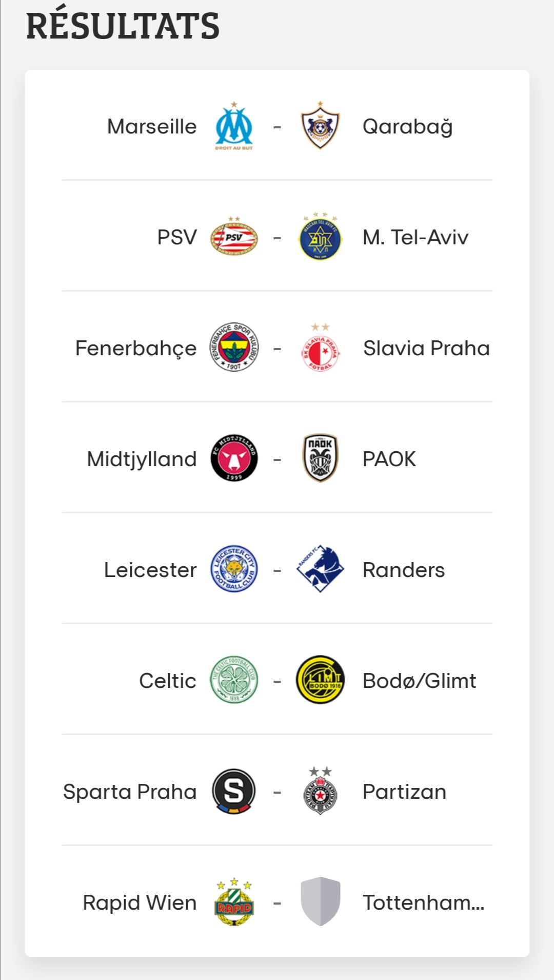The image size is (554, 980).
Task: Select the Rapid Wien badge
Action: [234, 902]
